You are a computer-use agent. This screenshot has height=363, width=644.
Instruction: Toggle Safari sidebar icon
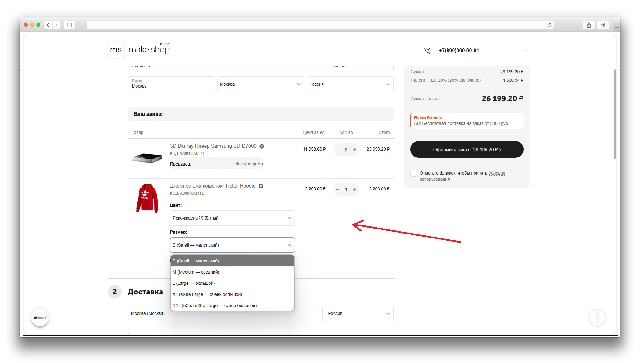(70, 25)
